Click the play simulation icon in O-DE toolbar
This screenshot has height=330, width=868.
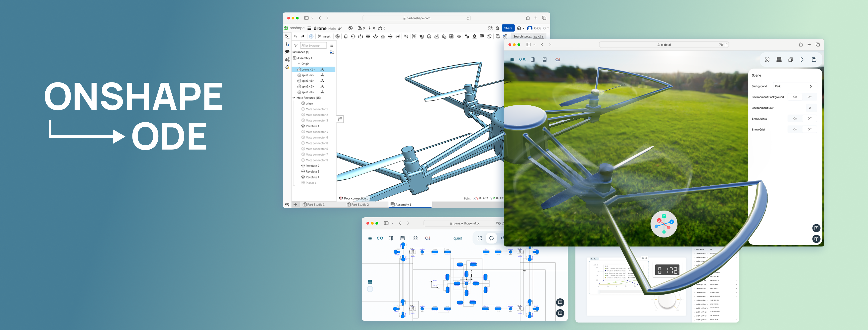[802, 60]
